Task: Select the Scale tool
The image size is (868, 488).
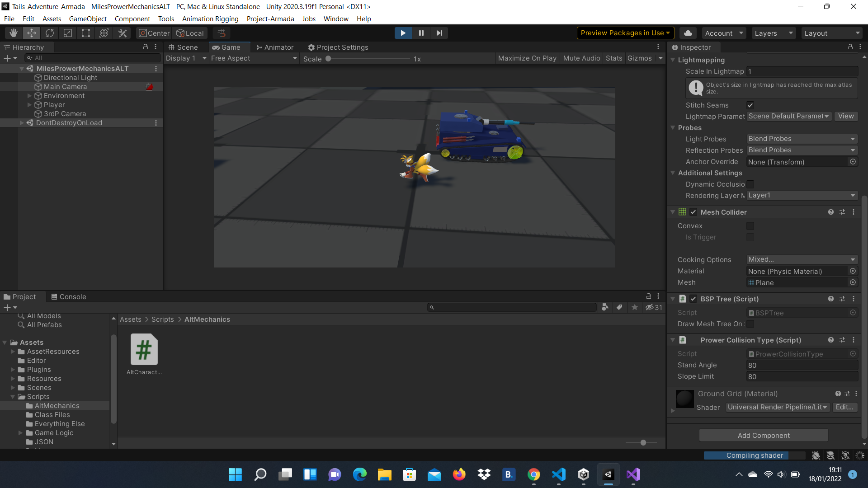Action: [x=68, y=33]
